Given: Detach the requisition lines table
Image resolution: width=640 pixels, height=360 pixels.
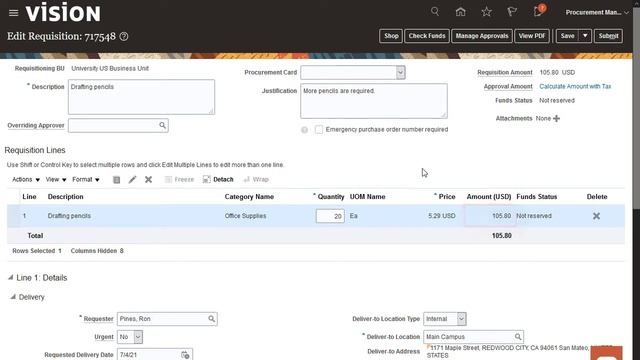Looking at the screenshot, I should (218, 180).
